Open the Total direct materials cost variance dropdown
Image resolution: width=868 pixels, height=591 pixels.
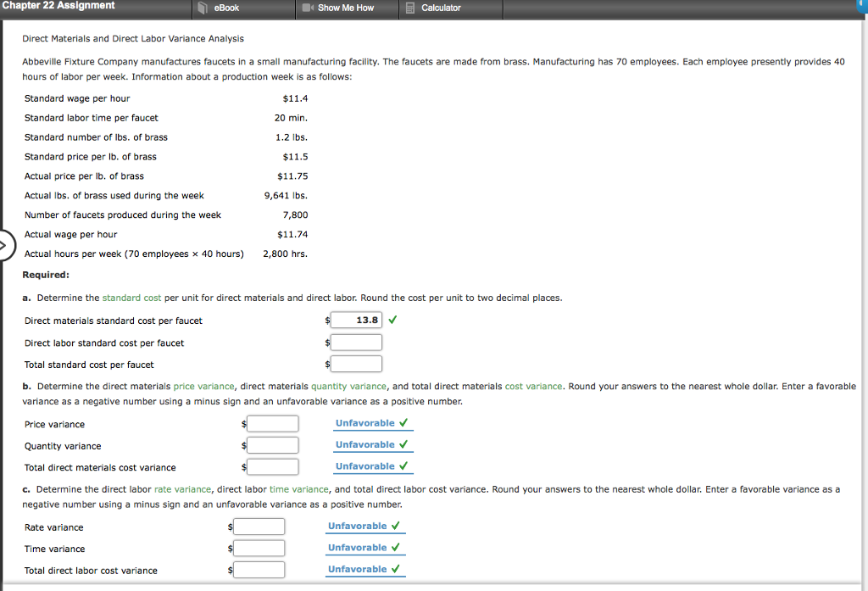(x=366, y=466)
